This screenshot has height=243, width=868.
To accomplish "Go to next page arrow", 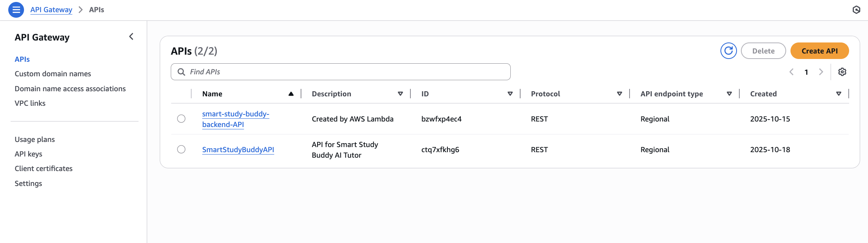I will tap(821, 72).
